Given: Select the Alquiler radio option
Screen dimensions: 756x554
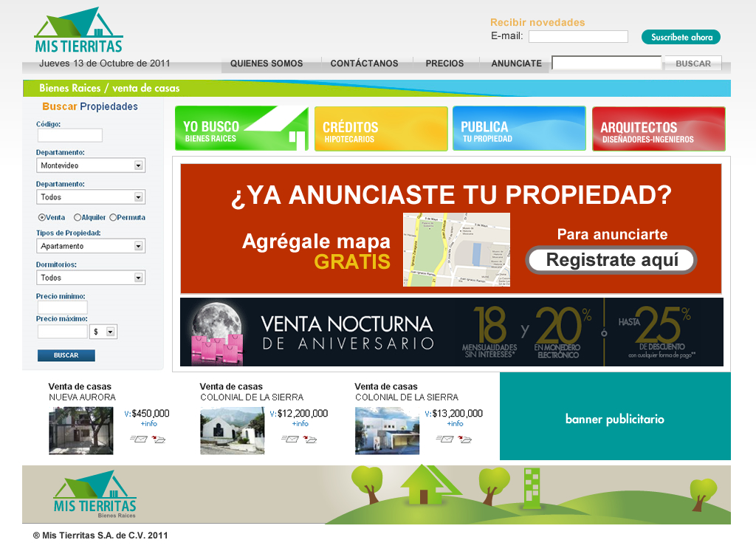Looking at the screenshot, I should click(x=77, y=217).
